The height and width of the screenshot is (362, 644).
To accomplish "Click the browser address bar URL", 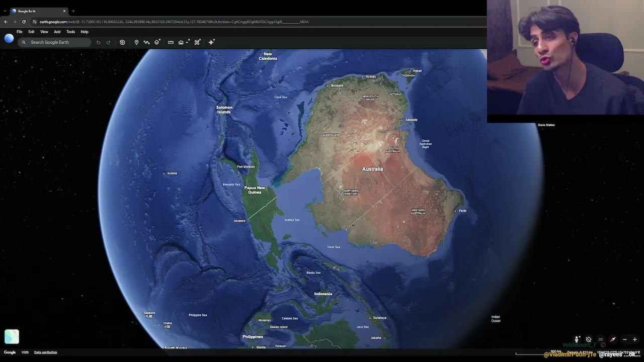I will 174,22.
